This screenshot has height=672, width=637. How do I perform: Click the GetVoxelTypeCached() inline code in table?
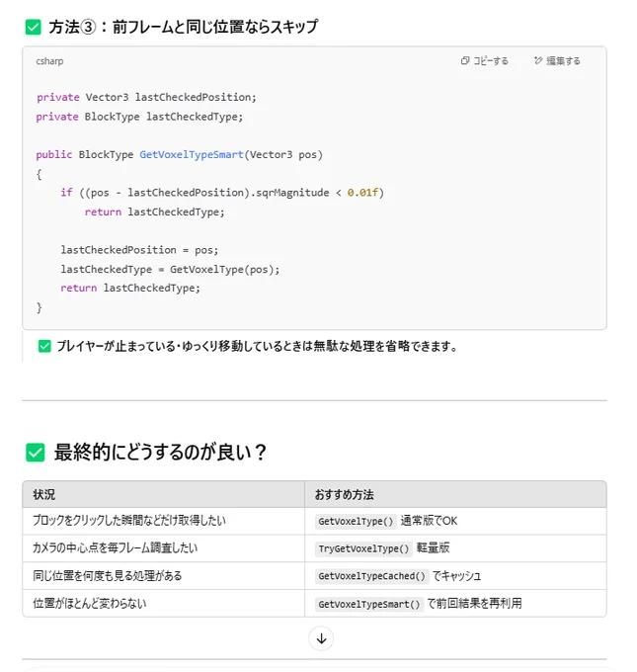click(x=371, y=576)
